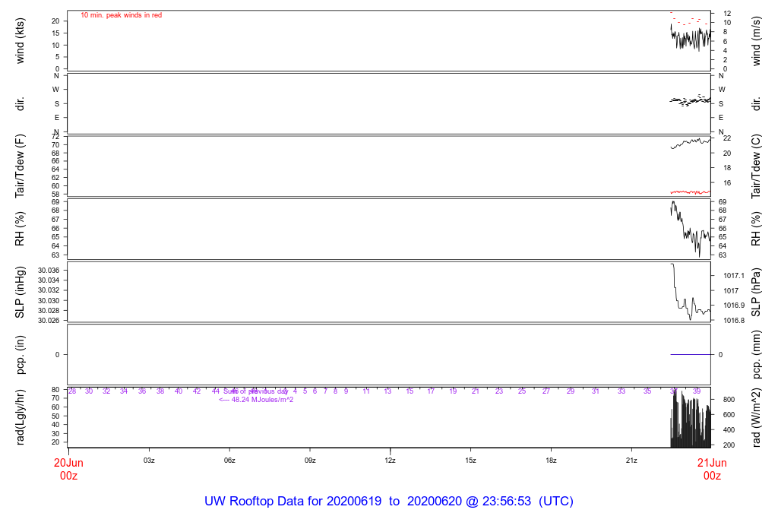Click the 'rad(Lgly/hr)' axis label

pos(20,417)
